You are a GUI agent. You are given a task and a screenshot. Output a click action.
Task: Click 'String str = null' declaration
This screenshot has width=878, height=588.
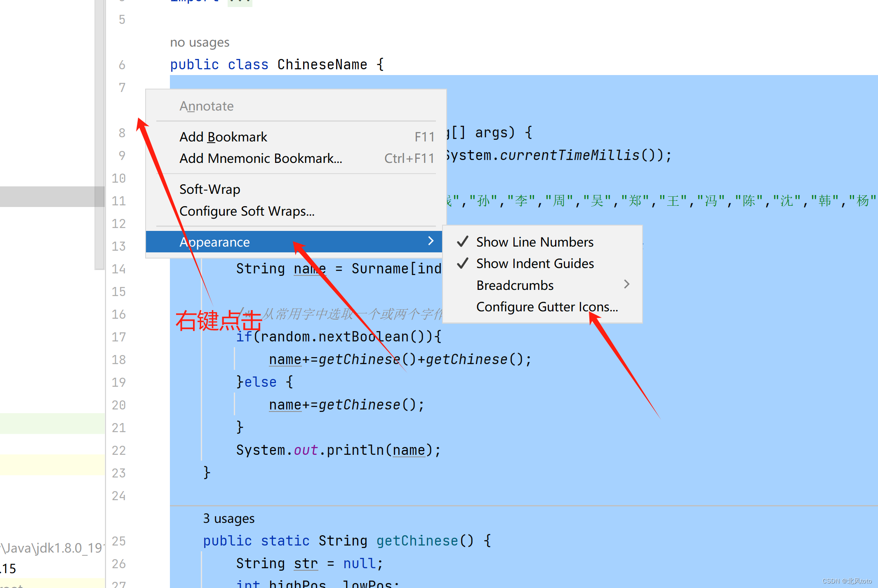[x=310, y=563]
